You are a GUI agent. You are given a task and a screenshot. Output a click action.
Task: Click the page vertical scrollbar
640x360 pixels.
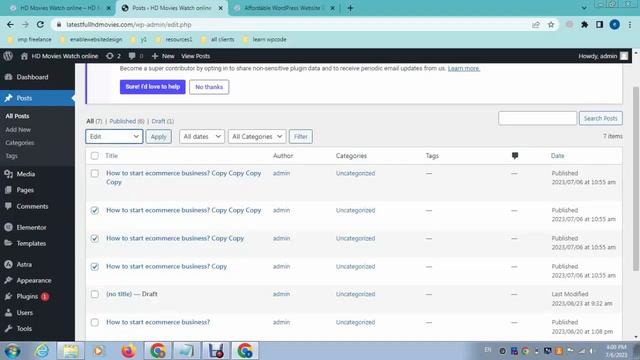[636, 178]
